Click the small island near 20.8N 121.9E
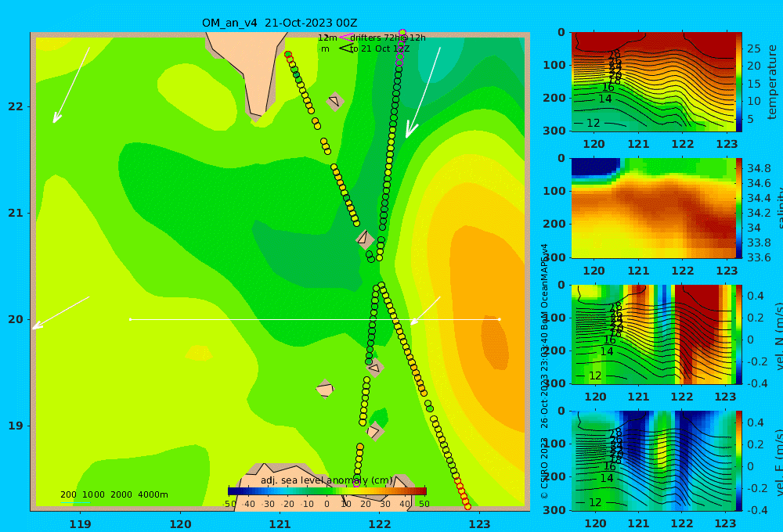 tap(365, 239)
